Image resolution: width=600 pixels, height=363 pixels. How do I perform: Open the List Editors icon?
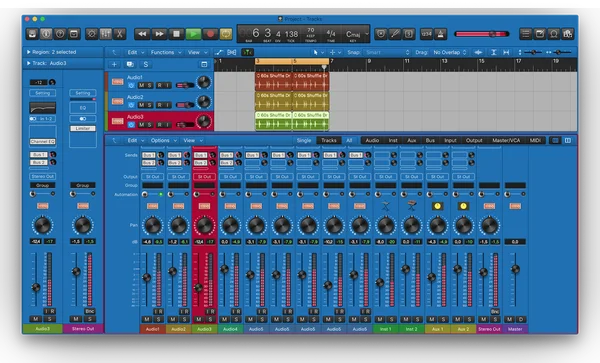pyautogui.click(x=525, y=34)
